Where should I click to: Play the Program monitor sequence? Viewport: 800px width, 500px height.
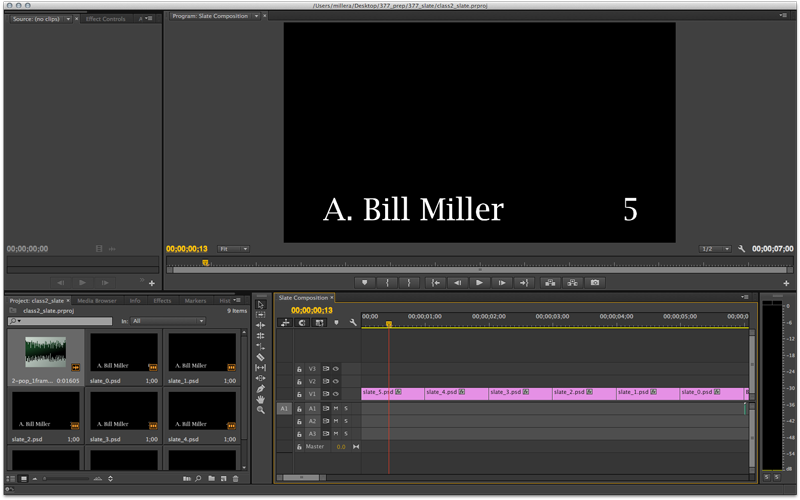(479, 283)
